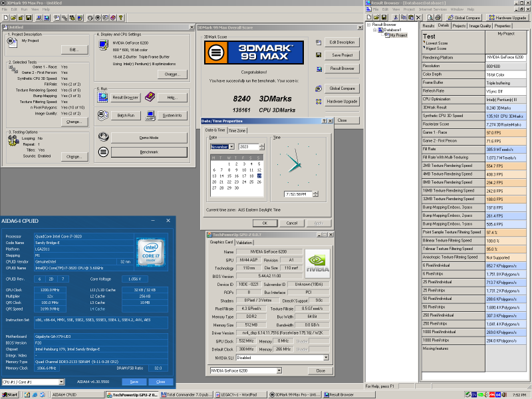Click the Batch Run button
This screenshot has width=532, height=399.
pyautogui.click(x=126, y=115)
